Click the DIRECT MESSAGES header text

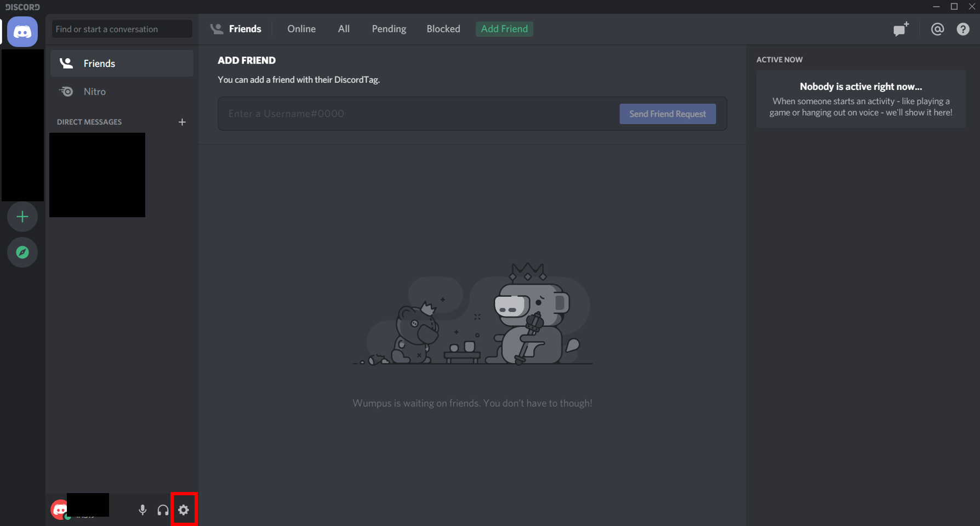(89, 122)
